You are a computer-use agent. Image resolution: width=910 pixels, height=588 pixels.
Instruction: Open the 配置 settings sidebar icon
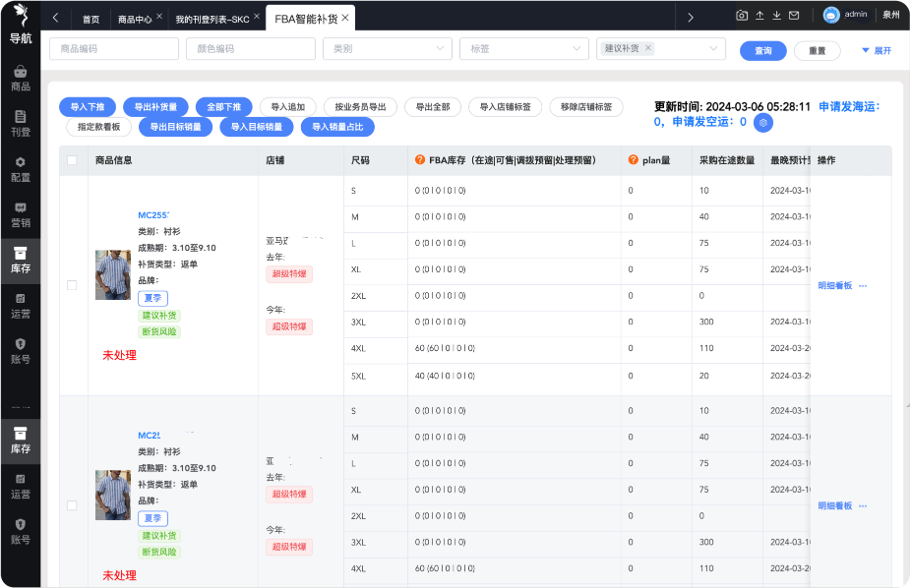[x=20, y=168]
